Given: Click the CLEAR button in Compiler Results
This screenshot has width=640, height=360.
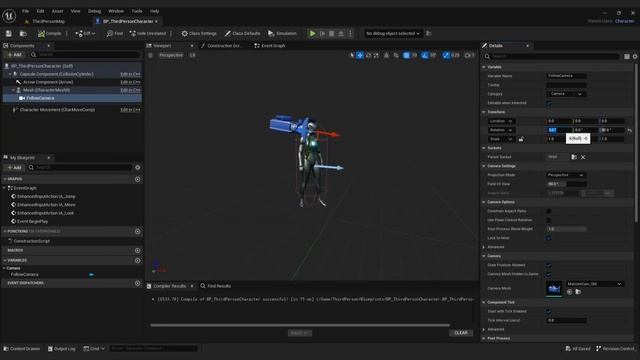Looking at the screenshot, I should point(461,333).
